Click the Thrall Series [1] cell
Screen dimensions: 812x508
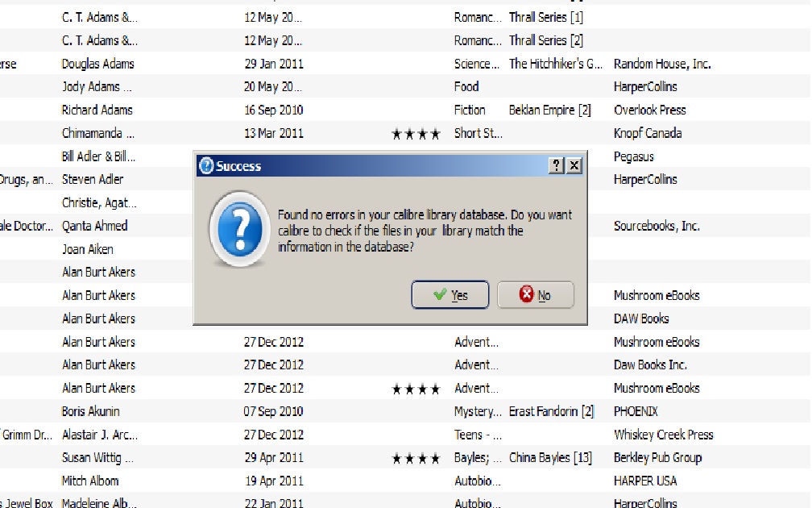tap(546, 17)
